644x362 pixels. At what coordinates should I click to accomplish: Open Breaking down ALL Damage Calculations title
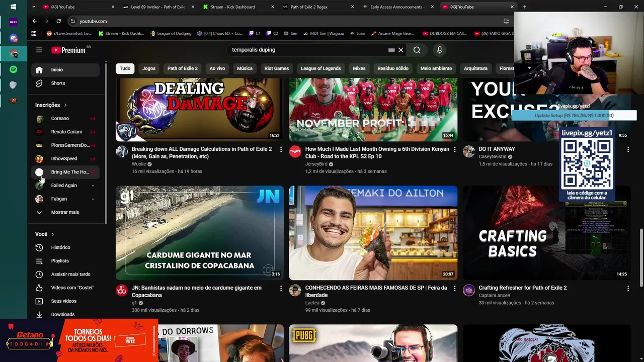(x=202, y=153)
